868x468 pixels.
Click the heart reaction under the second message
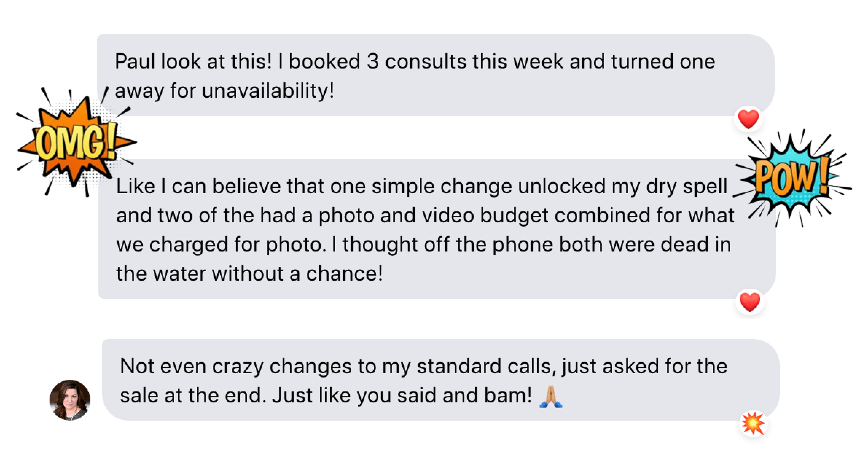[x=750, y=303]
